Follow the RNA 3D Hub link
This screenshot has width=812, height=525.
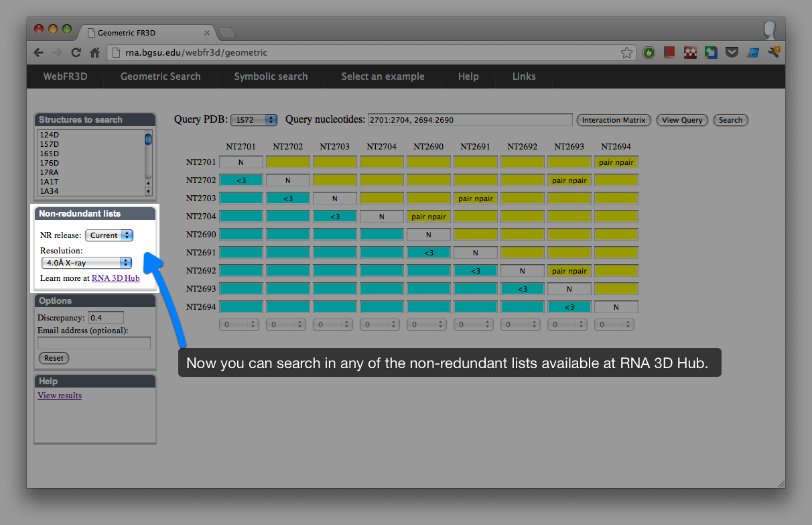tap(115, 278)
